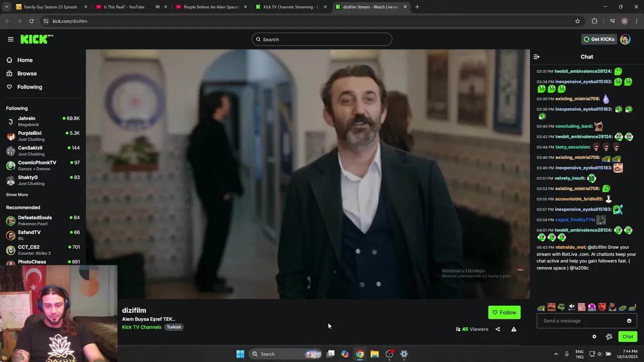This screenshot has height=362, width=644.
Task: Open the tab search dropdown arrow
Action: (x=7, y=7)
